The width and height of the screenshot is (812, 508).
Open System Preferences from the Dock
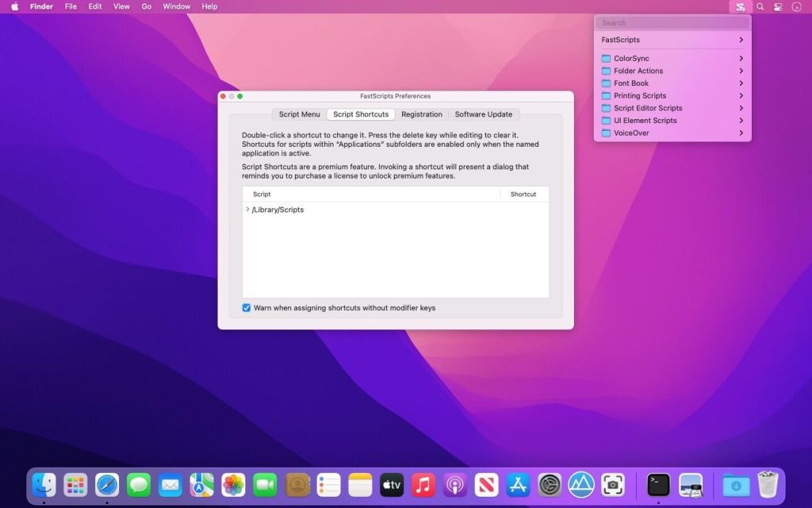point(550,484)
